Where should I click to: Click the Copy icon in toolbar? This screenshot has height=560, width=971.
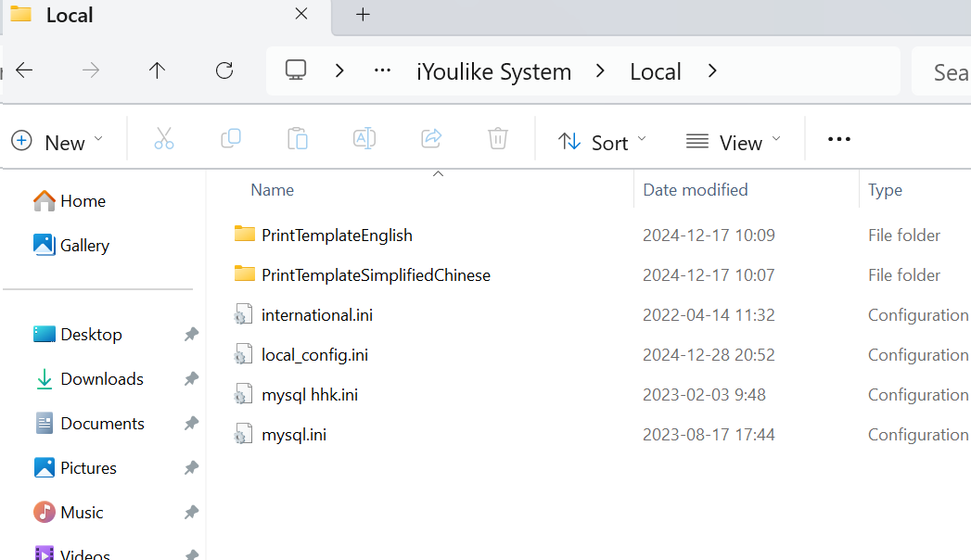point(231,140)
